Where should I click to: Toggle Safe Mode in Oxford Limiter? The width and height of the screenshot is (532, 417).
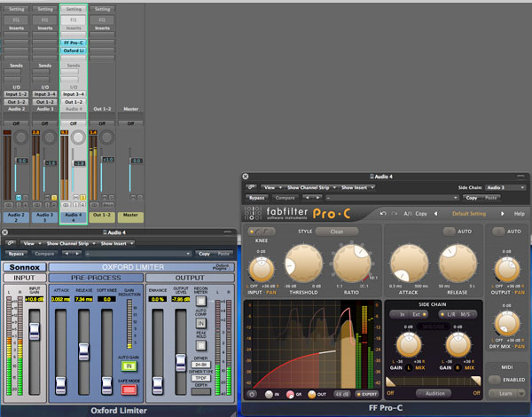pyautogui.click(x=129, y=389)
